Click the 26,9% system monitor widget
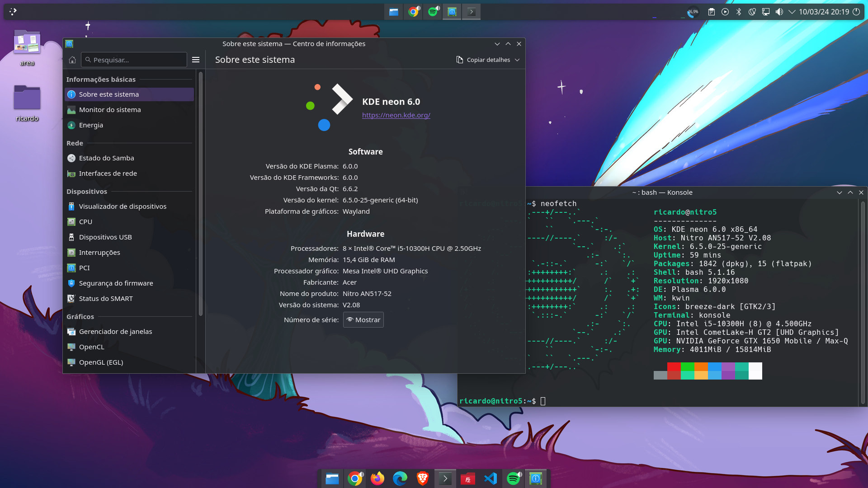Viewport: 868px width, 488px height. 693,12
